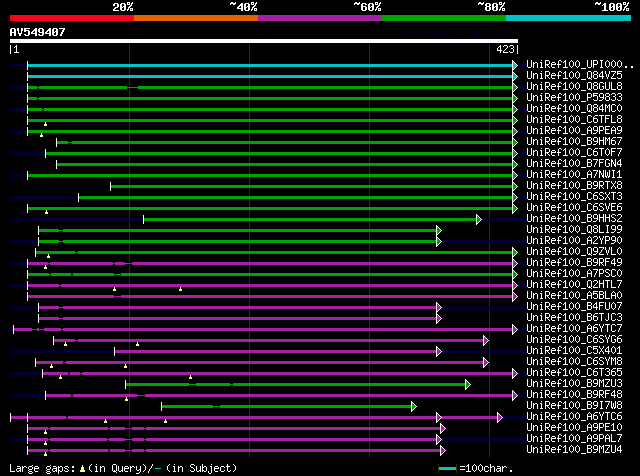This screenshot has width=640, height=476.
Task: Open hit UniRef100_Q8GUL8 label
Action: (574, 87)
